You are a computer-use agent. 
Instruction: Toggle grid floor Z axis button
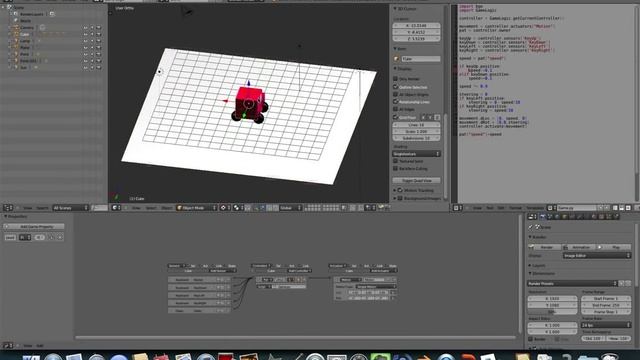pos(437,118)
